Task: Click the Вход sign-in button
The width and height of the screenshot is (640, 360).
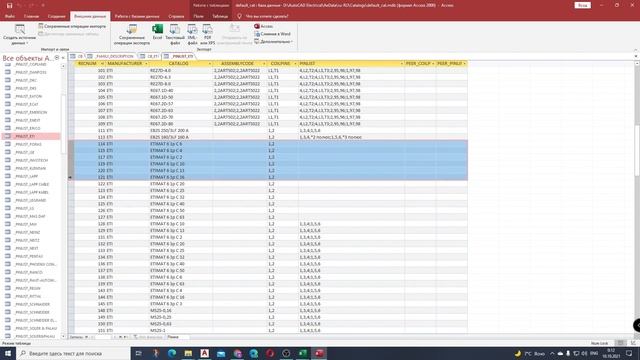Action: pos(582,5)
